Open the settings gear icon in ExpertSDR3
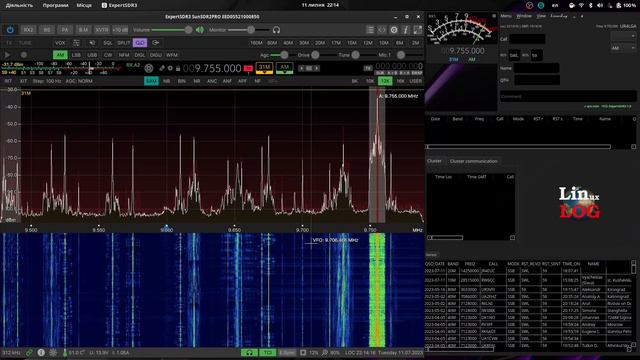The height and width of the screenshot is (360, 640). coord(394,30)
